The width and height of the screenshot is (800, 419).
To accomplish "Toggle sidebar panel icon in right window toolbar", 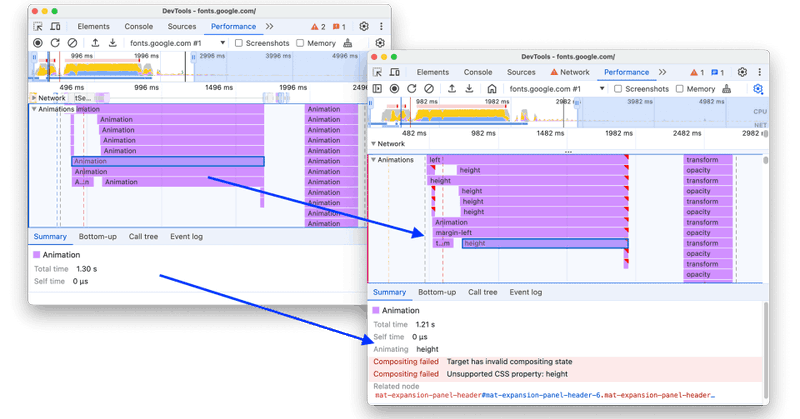I will tap(377, 89).
